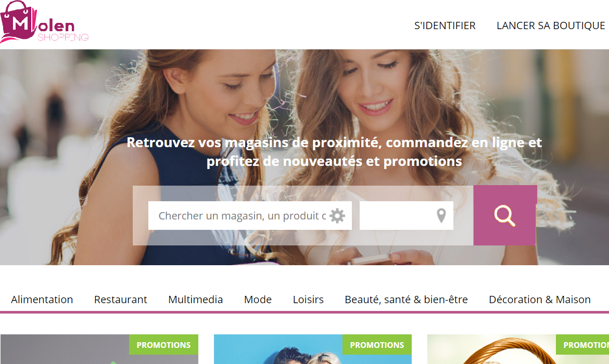Focus the store or product search field
The width and height of the screenshot is (609, 364).
(x=250, y=215)
